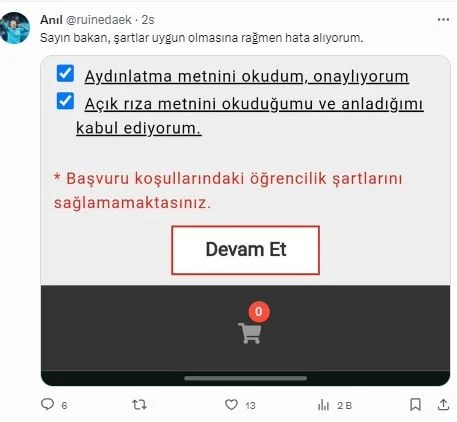Bookmark this tweet
The width and height of the screenshot is (457, 422).
pos(415,405)
